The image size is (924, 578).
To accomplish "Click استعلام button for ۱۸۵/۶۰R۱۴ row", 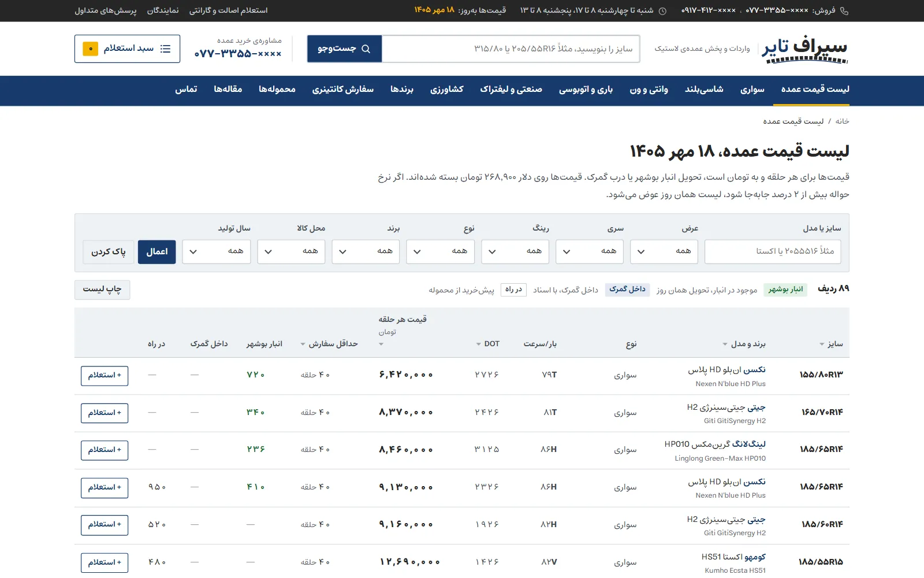I will [105, 525].
